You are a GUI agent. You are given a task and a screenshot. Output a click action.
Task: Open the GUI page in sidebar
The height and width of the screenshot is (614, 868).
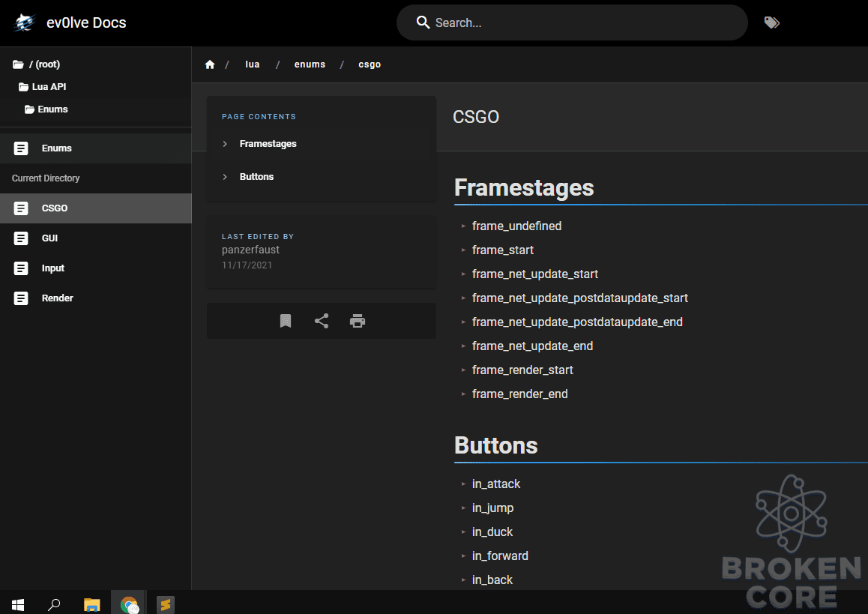96,238
